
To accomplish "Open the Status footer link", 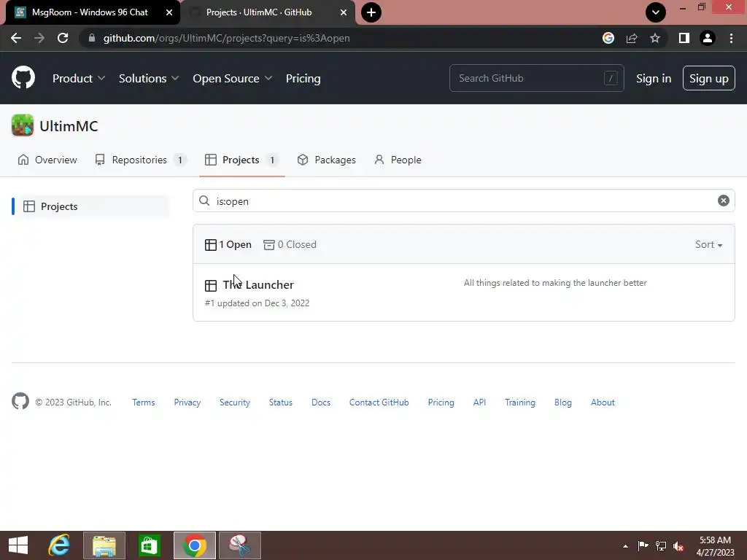I will (281, 402).
